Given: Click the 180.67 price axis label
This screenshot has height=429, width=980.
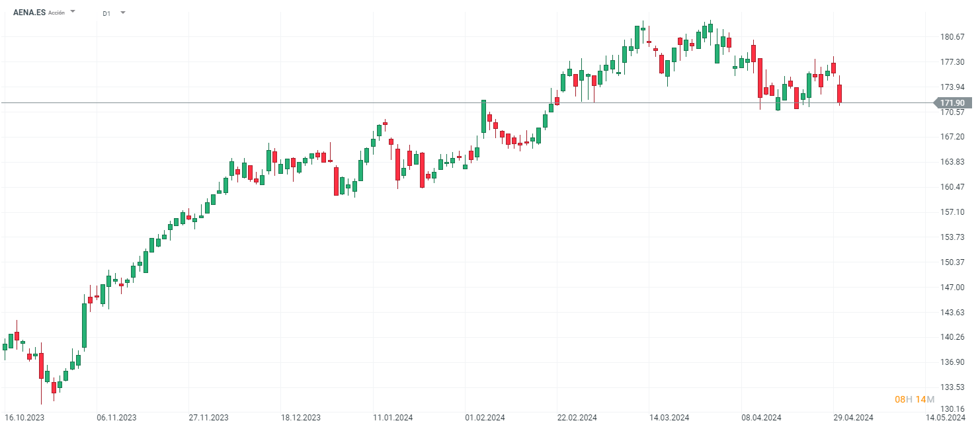Looking at the screenshot, I should click(952, 37).
